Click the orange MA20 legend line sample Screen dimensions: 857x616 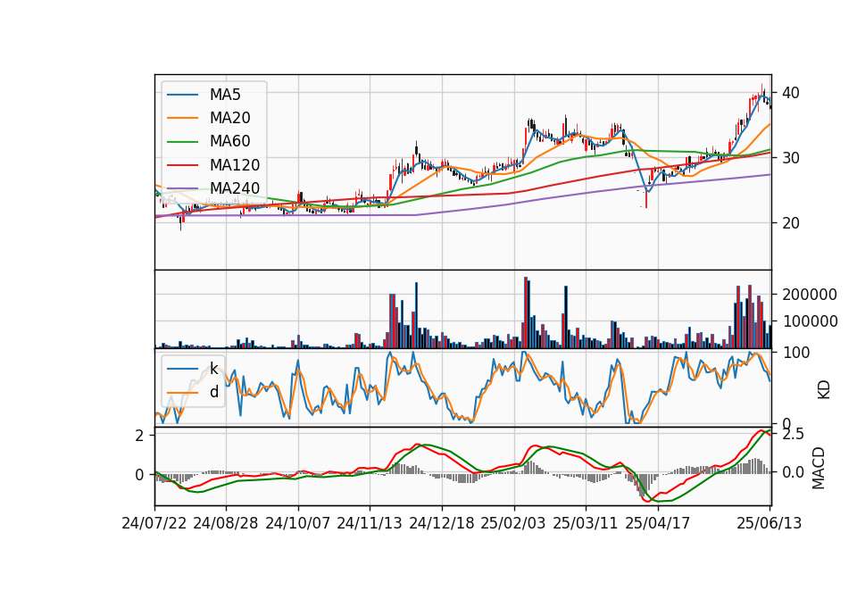pos(182,118)
